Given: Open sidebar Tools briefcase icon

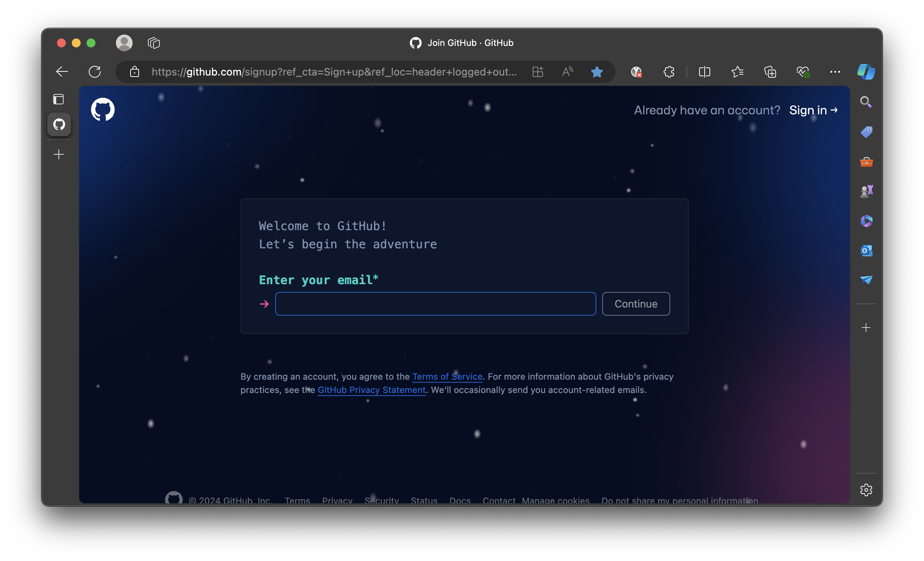Looking at the screenshot, I should [x=866, y=162].
